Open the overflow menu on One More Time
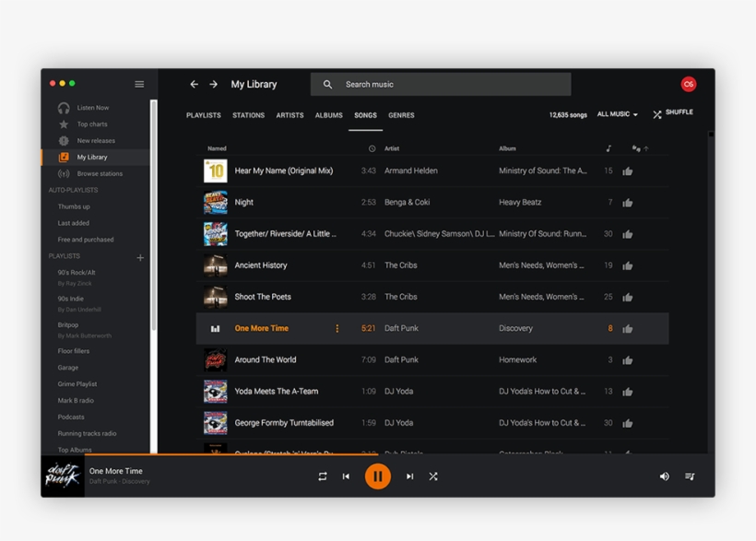Viewport: 756px width, 541px height. [x=338, y=328]
